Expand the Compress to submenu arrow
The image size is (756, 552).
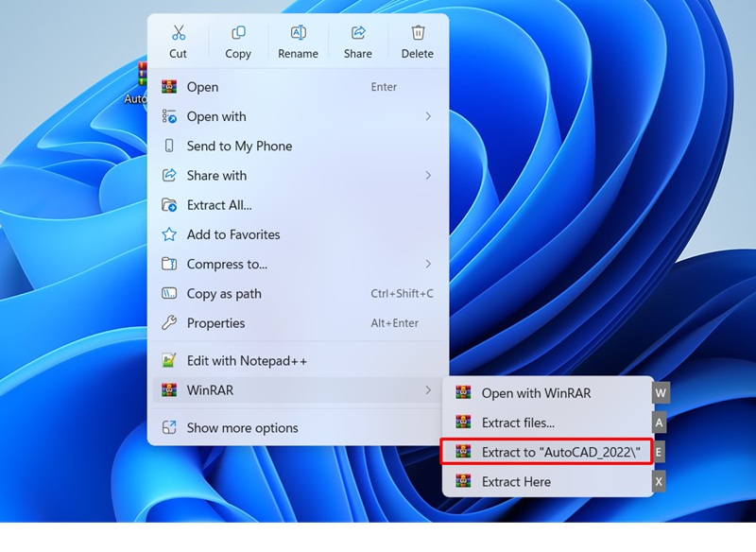click(x=428, y=264)
